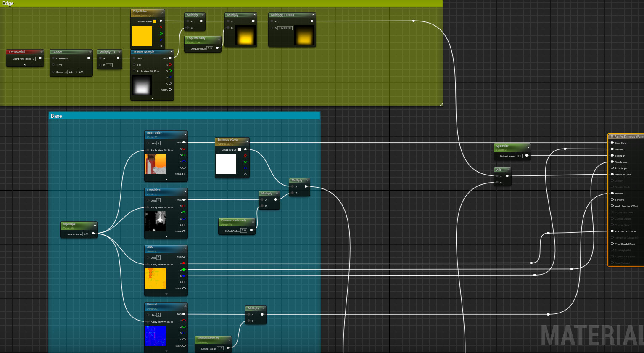Click the B value field showing 0.600603
Viewport: 644px width, 353px height.
click(x=285, y=28)
